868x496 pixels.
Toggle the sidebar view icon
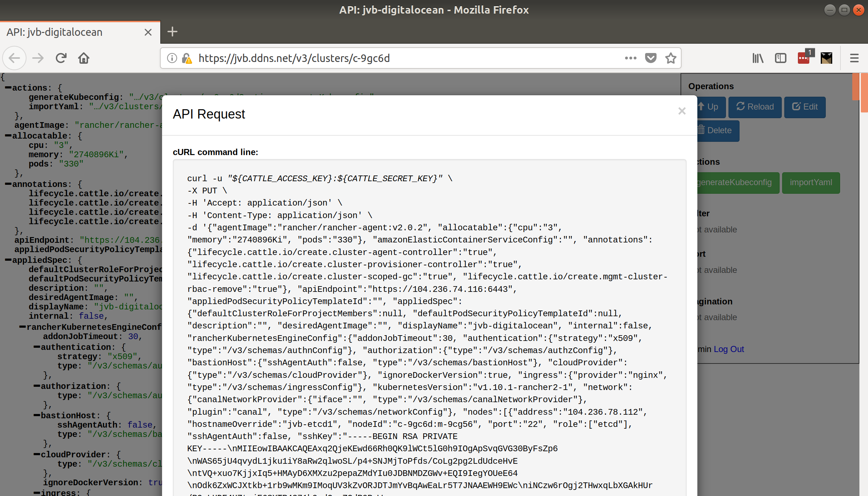[x=780, y=58]
